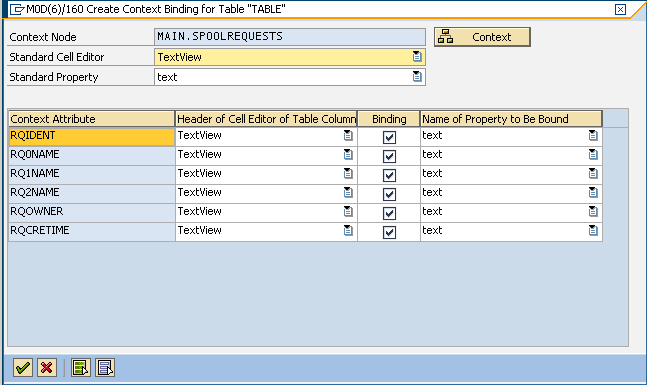
Task: Open the Standard Cell Editor dropdown
Action: pyautogui.click(x=417, y=57)
